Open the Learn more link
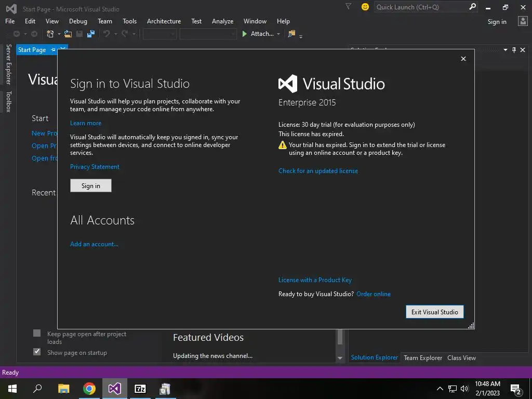Image resolution: width=532 pixels, height=399 pixels. pyautogui.click(x=86, y=123)
